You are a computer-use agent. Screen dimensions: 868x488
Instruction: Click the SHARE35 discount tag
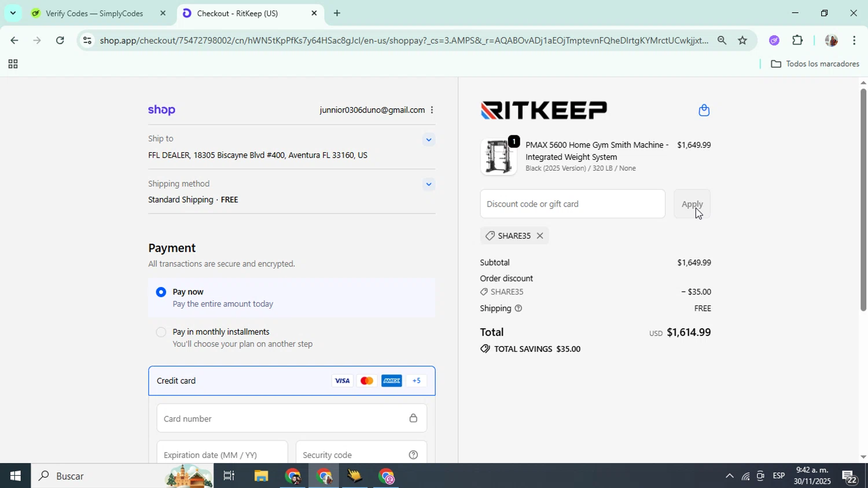click(514, 236)
